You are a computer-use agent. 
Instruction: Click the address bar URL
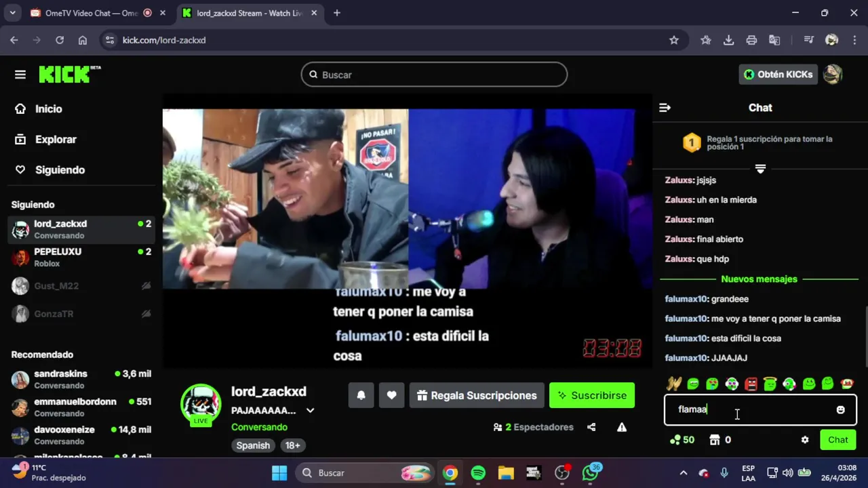click(x=164, y=40)
